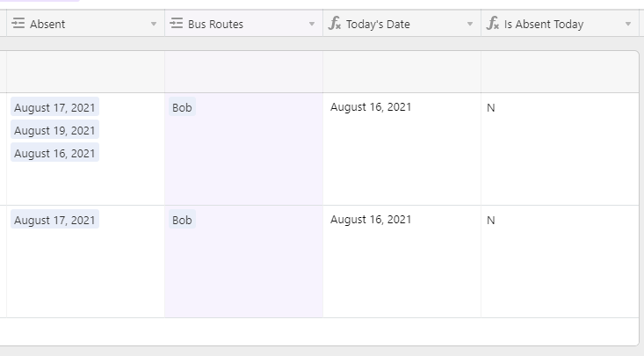Open the August 16, 2021 linked absence chip

[x=54, y=153]
